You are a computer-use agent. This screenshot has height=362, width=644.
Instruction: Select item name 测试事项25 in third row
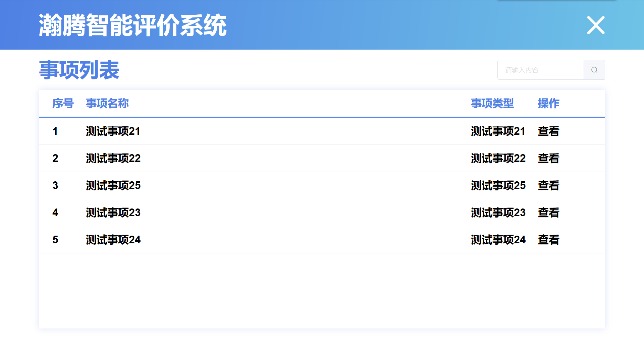coord(113,185)
